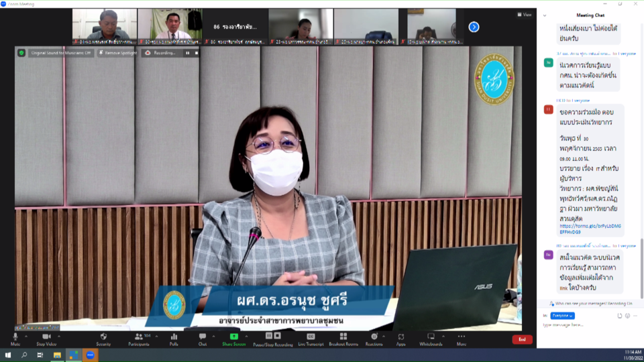644x362 pixels.
Task: Select the thumbnail of the woman participant
Action: click(301, 27)
